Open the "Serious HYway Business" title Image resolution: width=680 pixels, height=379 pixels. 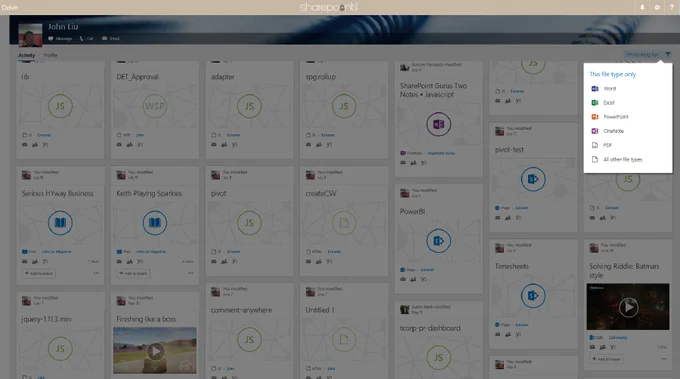coord(57,193)
